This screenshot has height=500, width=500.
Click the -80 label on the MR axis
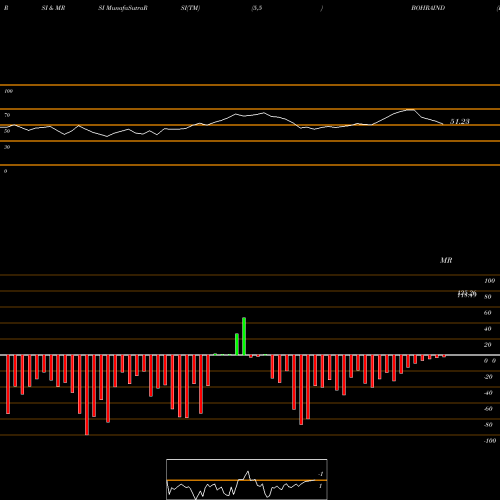click(488, 425)
